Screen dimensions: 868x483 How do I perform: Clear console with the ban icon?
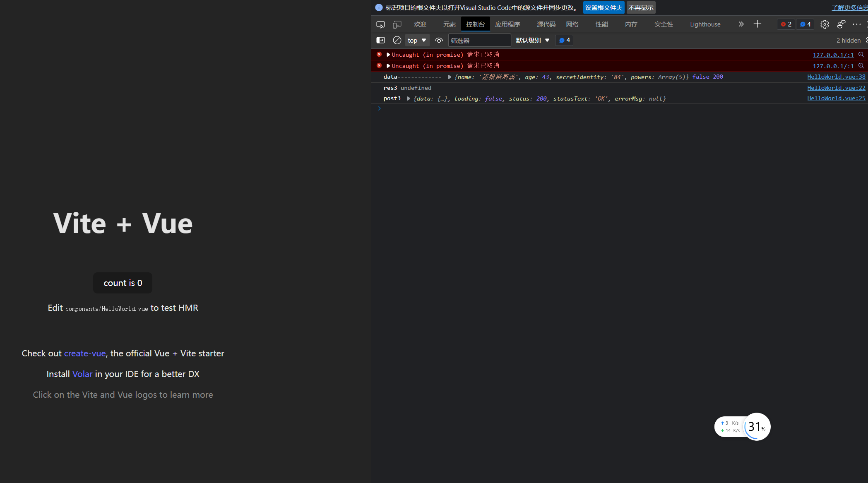click(x=397, y=40)
